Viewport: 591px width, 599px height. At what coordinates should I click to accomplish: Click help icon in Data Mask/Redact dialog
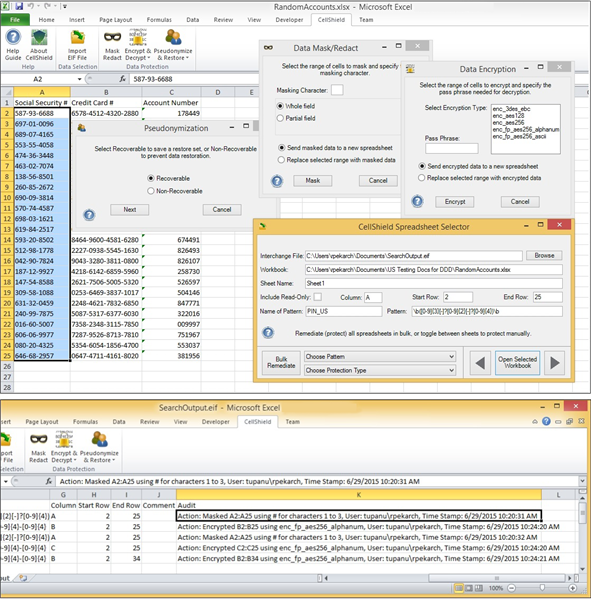coord(277,181)
